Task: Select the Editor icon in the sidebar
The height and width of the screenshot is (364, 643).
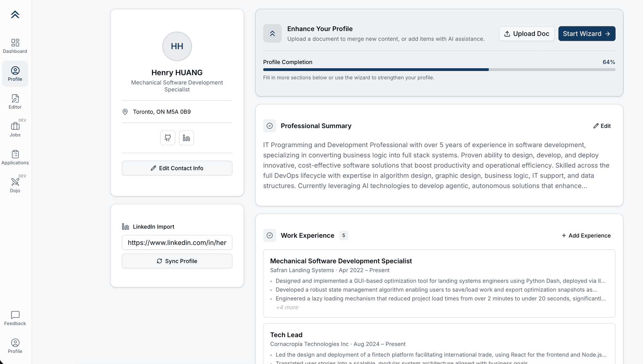Action: coord(15,101)
